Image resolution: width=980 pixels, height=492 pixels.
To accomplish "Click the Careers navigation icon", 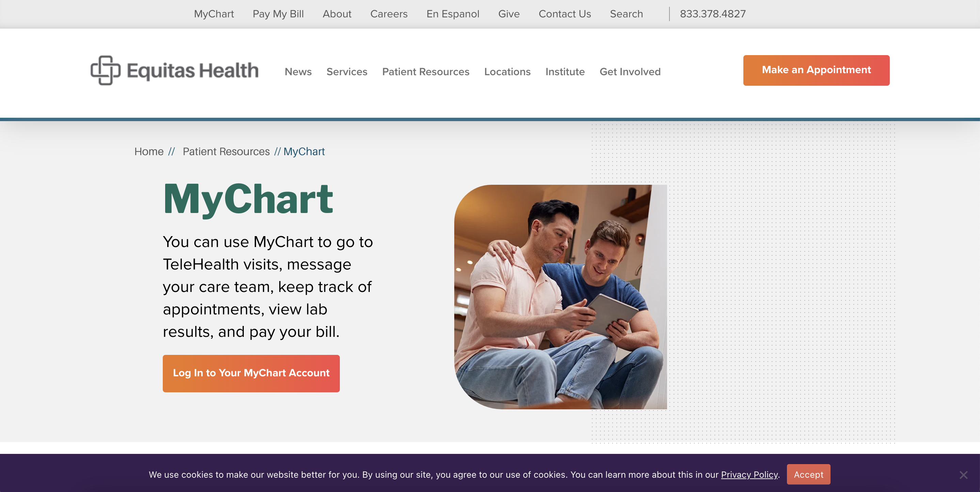I will click(x=389, y=13).
